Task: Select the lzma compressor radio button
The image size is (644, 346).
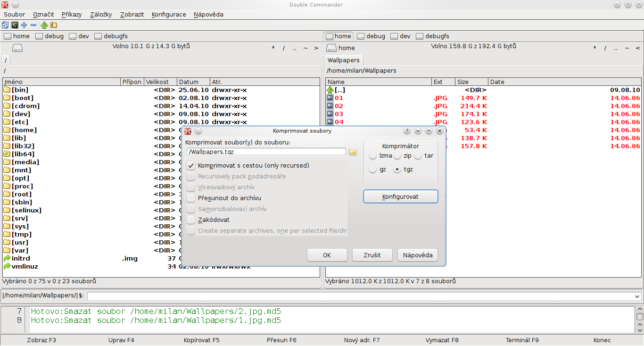Action: [x=373, y=155]
